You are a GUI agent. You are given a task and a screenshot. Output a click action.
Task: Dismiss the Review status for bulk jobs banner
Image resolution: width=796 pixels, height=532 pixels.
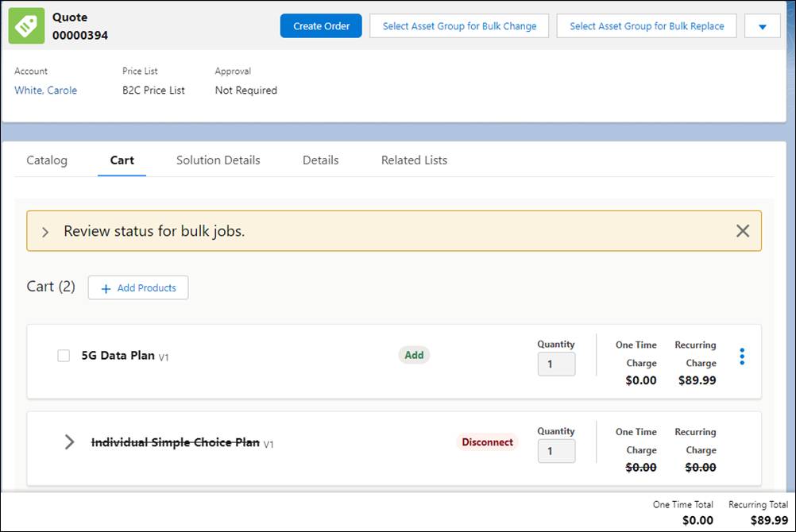[743, 231]
